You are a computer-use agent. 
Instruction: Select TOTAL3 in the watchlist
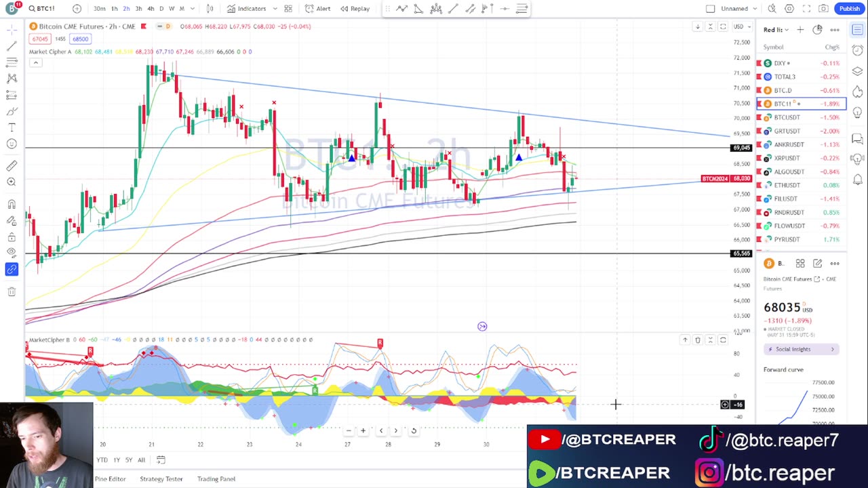[802, 77]
